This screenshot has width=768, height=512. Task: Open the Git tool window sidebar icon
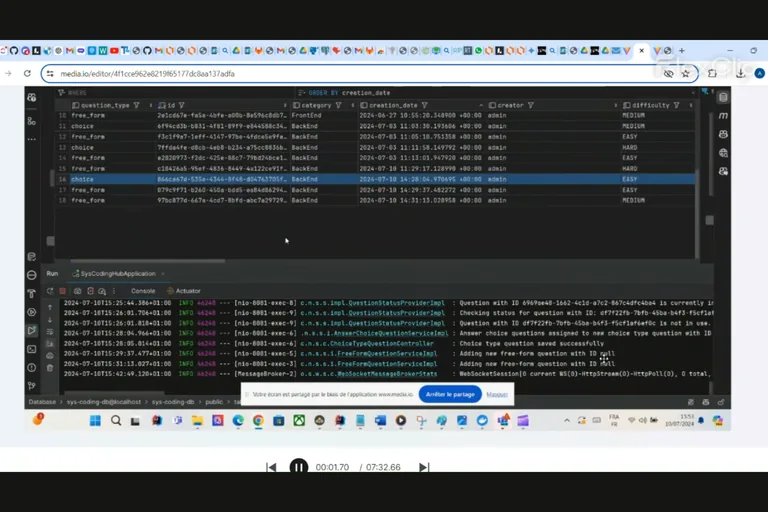(32, 386)
